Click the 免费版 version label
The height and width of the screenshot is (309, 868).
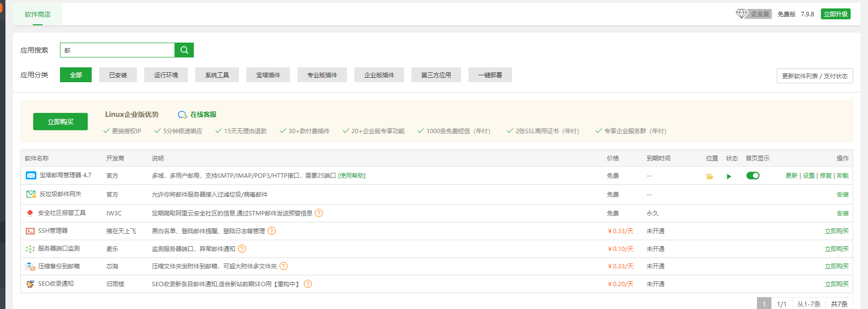click(x=786, y=14)
